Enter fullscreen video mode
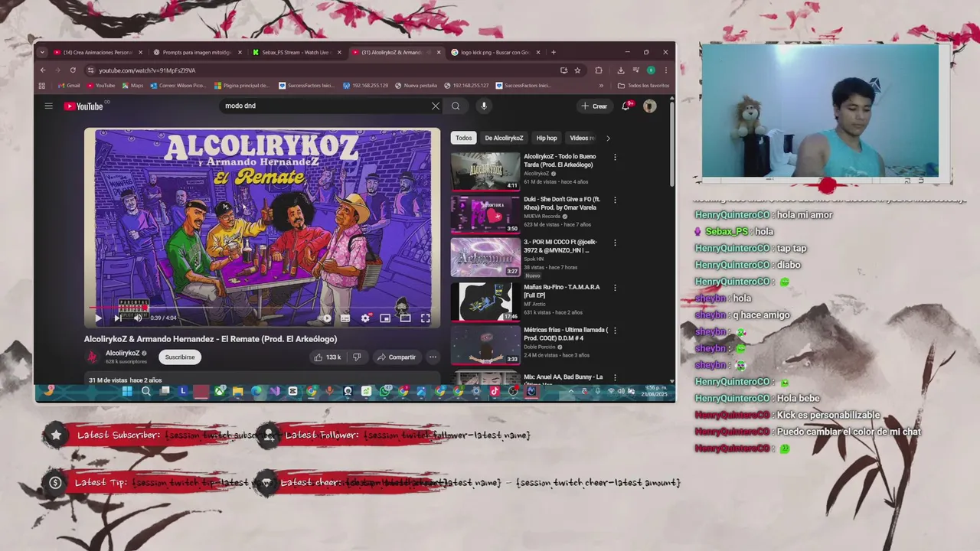This screenshot has height=551, width=980. 425,318
